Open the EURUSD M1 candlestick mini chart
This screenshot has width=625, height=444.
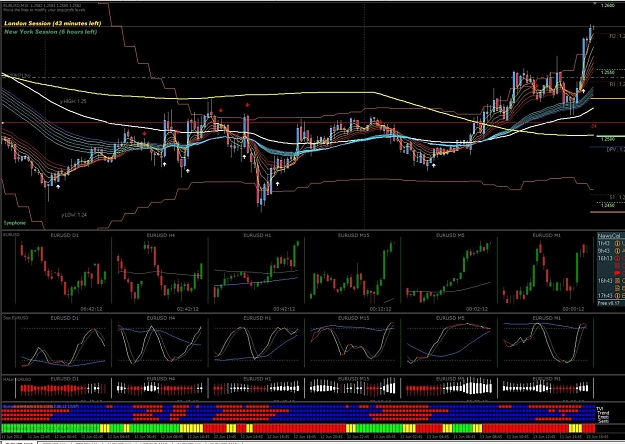[x=546, y=272]
